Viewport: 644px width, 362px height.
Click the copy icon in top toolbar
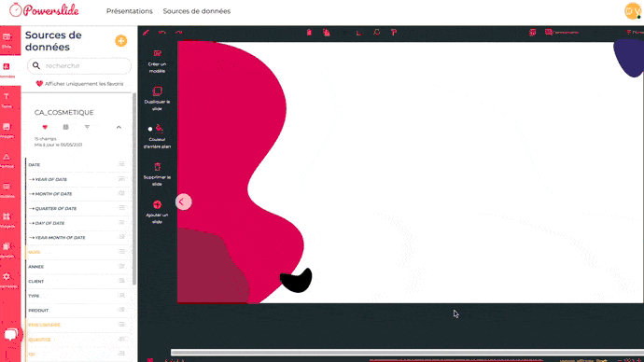tap(327, 33)
